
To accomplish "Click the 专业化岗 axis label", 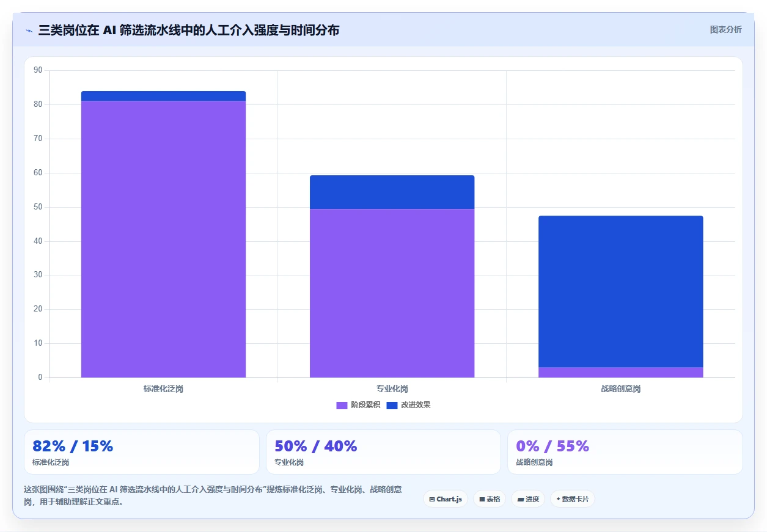I will pyautogui.click(x=392, y=388).
